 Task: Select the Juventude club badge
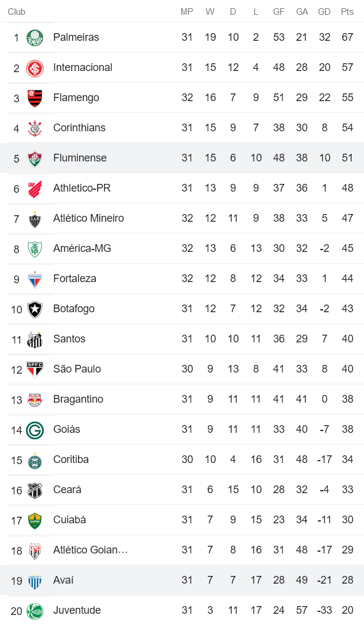(35, 610)
